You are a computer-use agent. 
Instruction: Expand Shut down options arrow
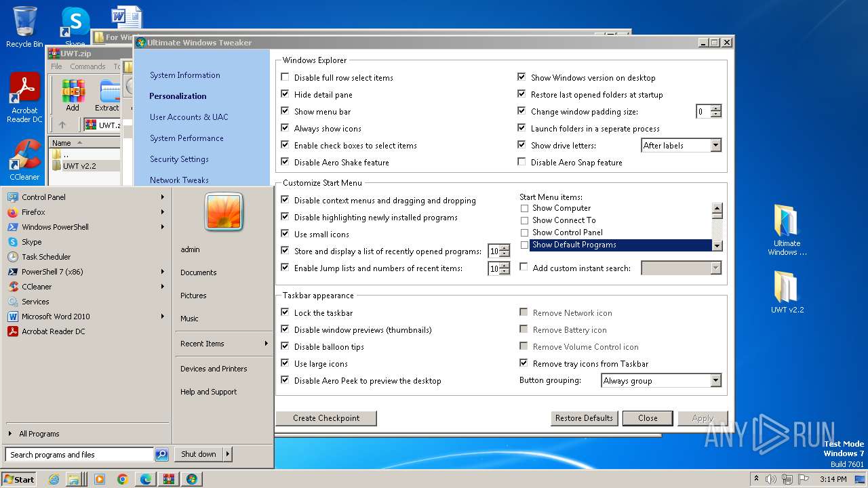[x=227, y=454]
